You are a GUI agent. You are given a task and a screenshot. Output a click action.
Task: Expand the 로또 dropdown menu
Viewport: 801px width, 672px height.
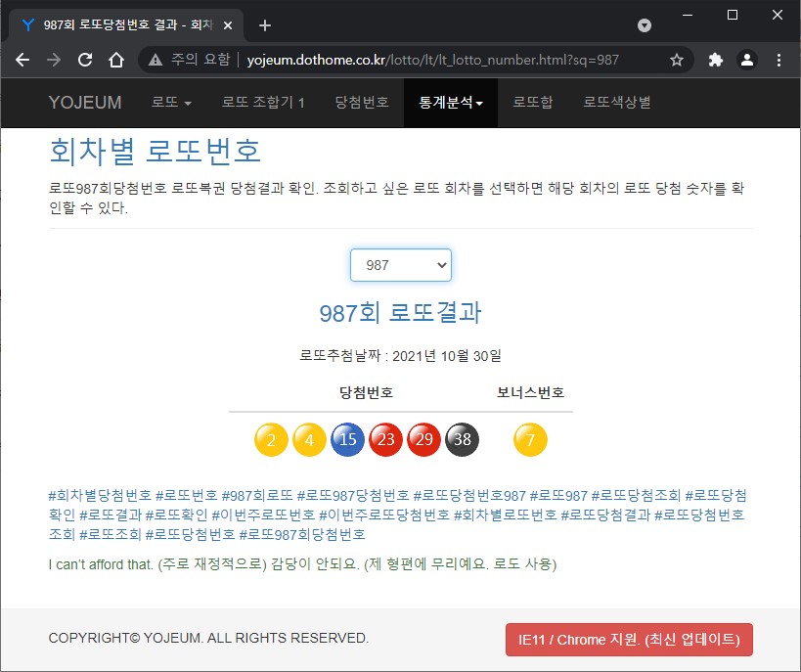pos(171,103)
